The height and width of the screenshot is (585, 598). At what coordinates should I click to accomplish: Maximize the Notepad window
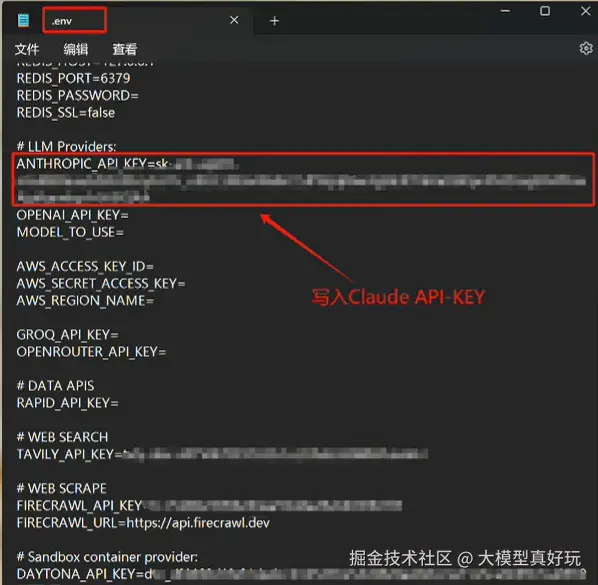pos(545,11)
